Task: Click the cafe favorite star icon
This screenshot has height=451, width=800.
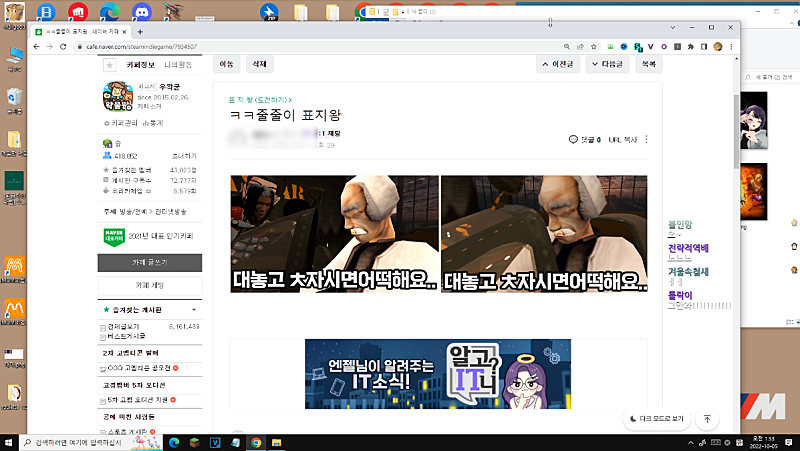Action: (x=108, y=65)
